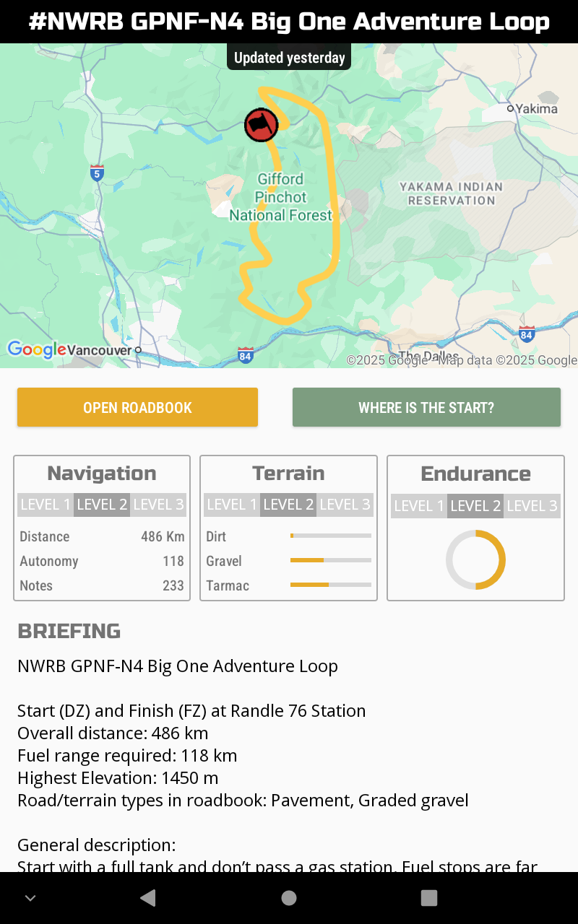Tap 'Highest Elevation: 1450 m' line
This screenshot has height=924, width=578.
(x=118, y=778)
